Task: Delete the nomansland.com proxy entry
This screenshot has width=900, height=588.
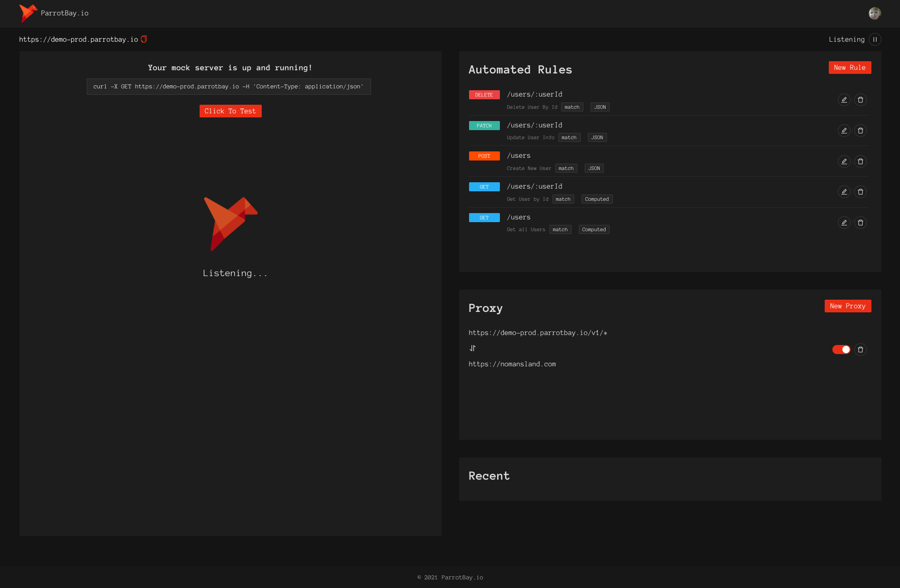Action: tap(860, 350)
